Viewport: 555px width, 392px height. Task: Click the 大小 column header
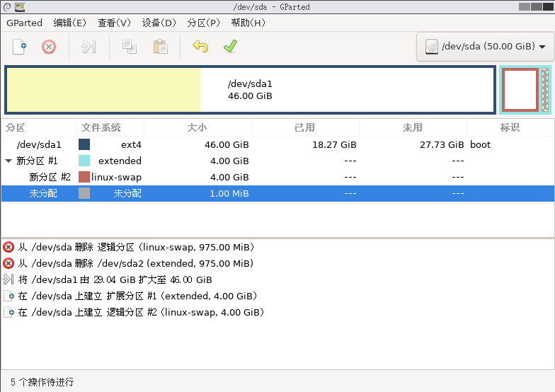point(198,127)
